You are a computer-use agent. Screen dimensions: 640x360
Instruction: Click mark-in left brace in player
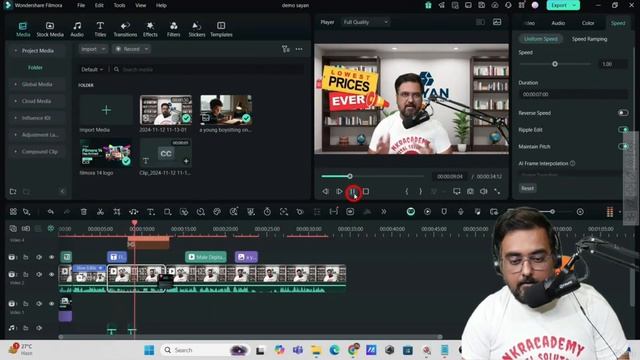pyautogui.click(x=407, y=191)
